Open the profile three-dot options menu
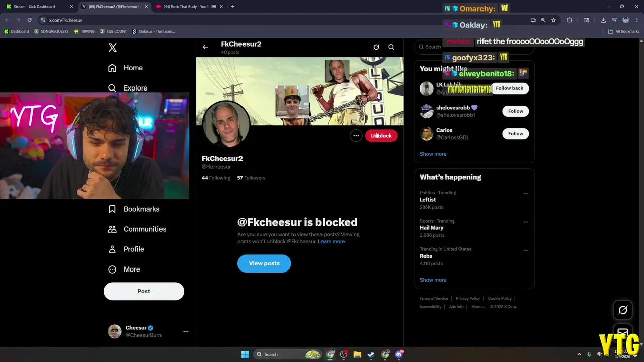 [x=356, y=136]
